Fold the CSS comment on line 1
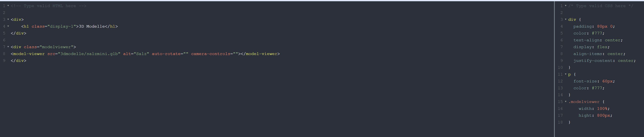Screen dimensions: 644x137 click(566, 6)
